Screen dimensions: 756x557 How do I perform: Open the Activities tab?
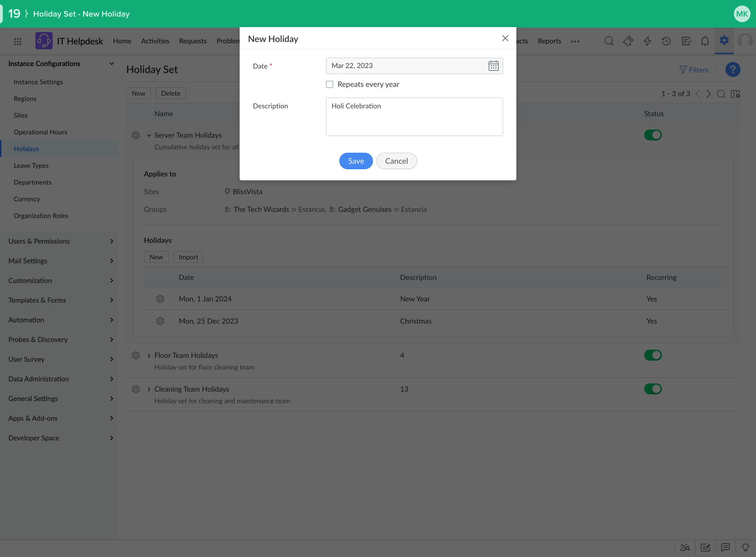tap(155, 41)
